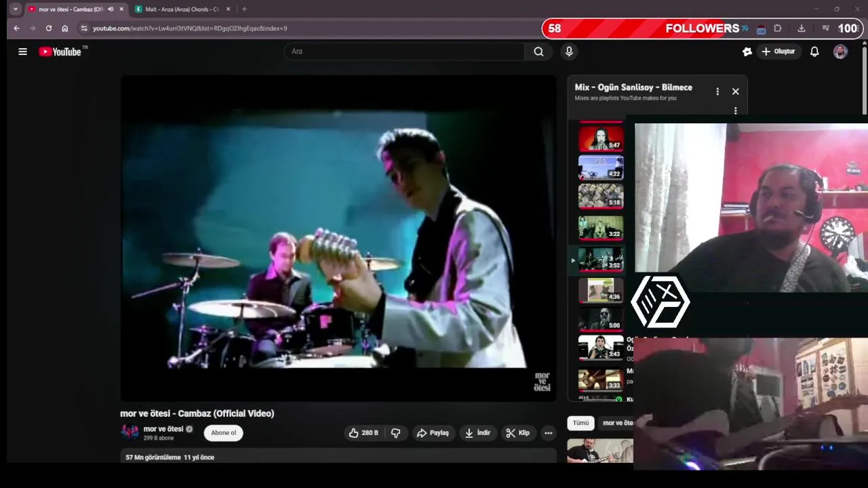Click the search magnifier button
Viewport: 868px width, 488px height.
click(538, 52)
